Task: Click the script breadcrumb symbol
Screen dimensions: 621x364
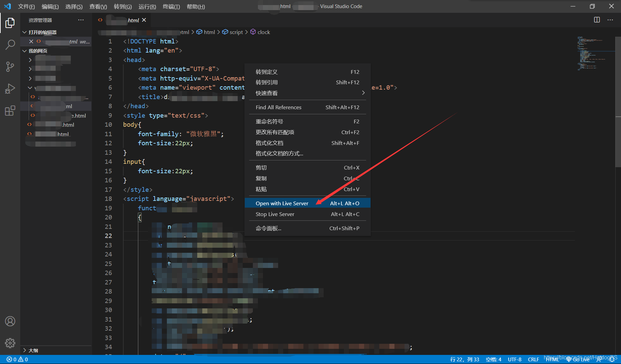Action: [x=232, y=32]
